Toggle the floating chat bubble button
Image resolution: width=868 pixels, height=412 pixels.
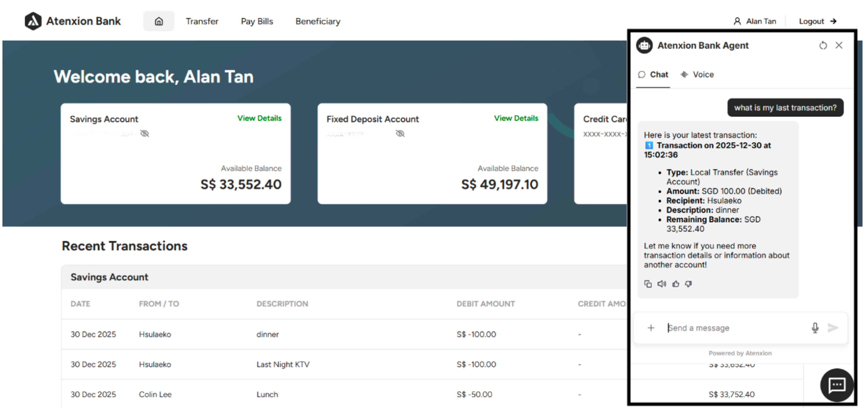coord(837,385)
